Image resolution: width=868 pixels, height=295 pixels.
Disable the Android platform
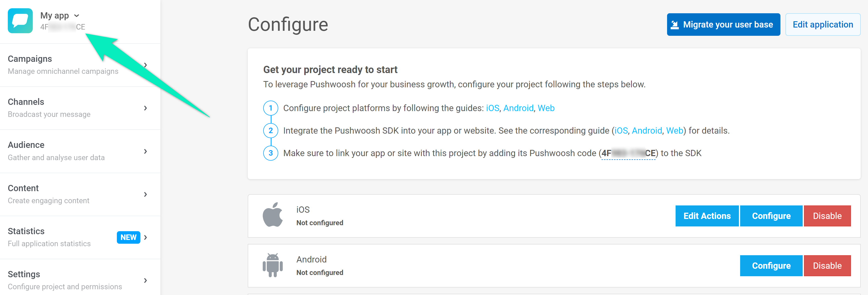click(x=827, y=266)
